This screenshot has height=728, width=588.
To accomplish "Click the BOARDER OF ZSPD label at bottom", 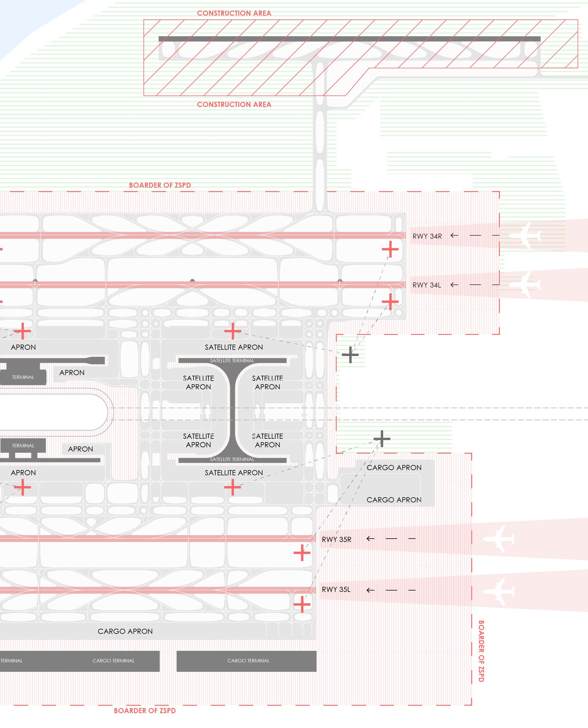I will 145,711.
